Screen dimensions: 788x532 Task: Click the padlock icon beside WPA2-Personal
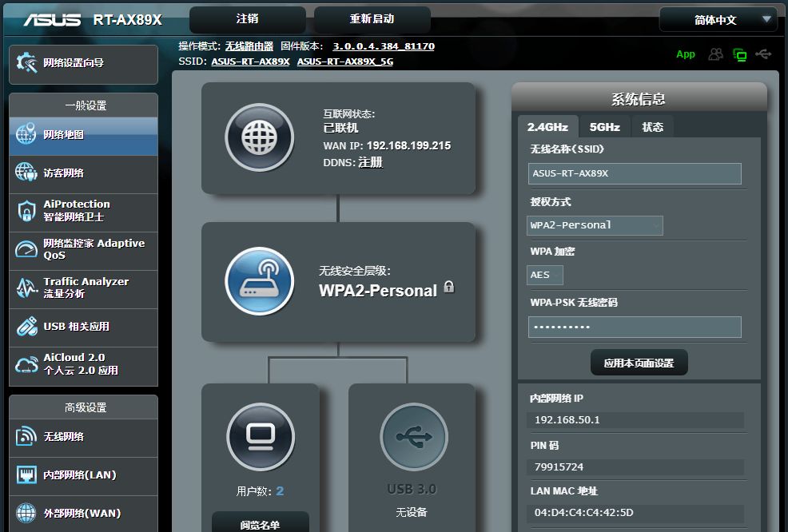pos(449,288)
